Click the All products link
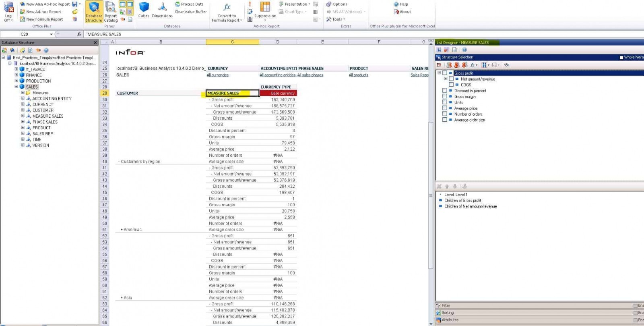Viewport: 644px width, 326px height. [358, 75]
